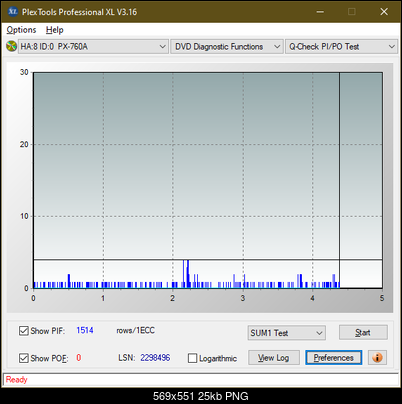Click the View Log button
The height and width of the screenshot is (404, 402).
(x=274, y=358)
